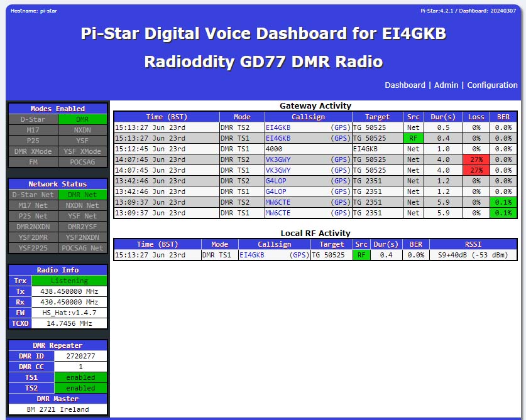Select DMR Master BM 2721 Ireland
The image size is (526, 420).
pyautogui.click(x=58, y=409)
